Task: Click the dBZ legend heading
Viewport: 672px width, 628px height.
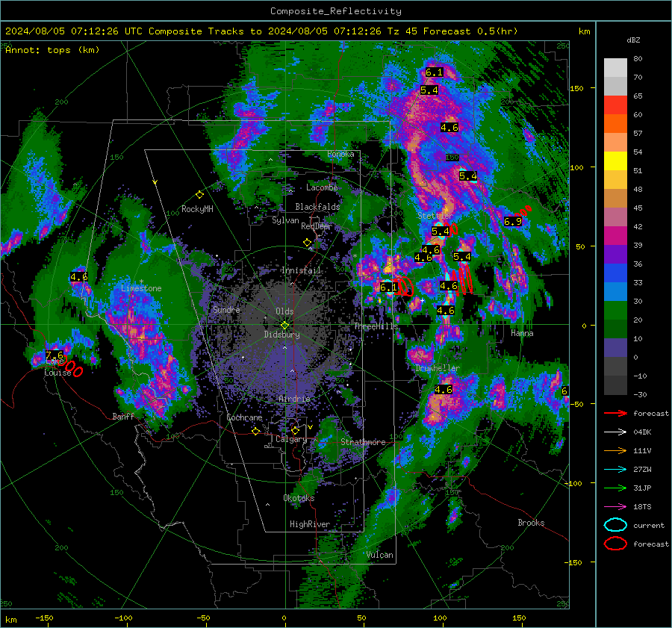Action: point(633,40)
